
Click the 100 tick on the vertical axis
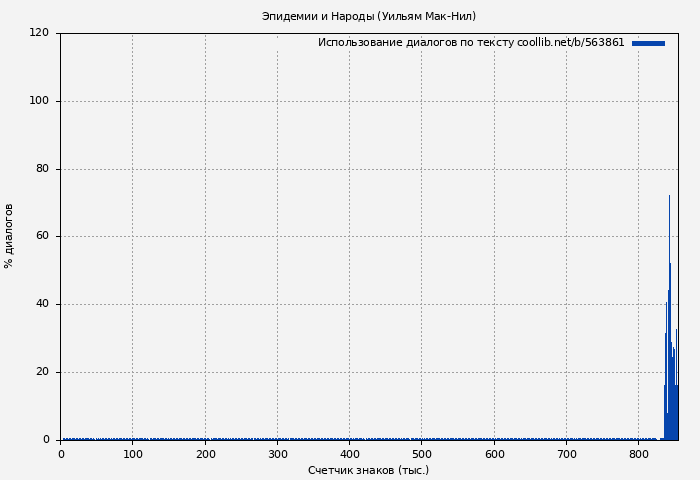pyautogui.click(x=39, y=101)
